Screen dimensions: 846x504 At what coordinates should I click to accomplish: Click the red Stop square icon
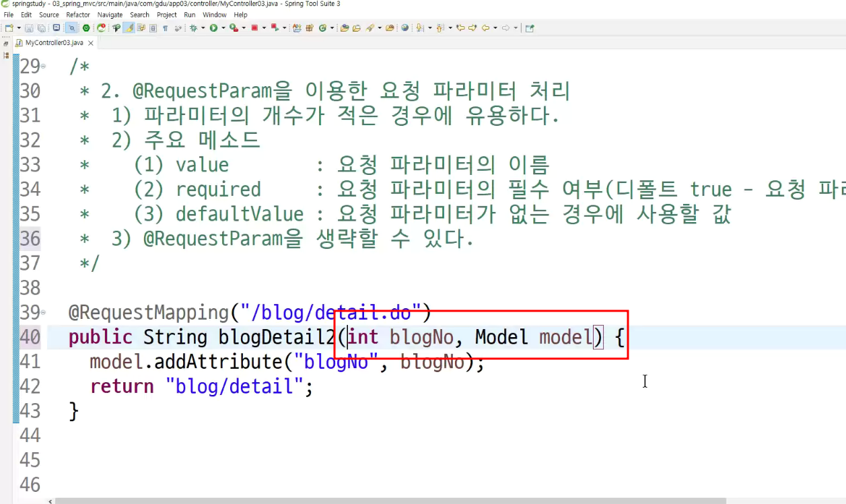[254, 28]
